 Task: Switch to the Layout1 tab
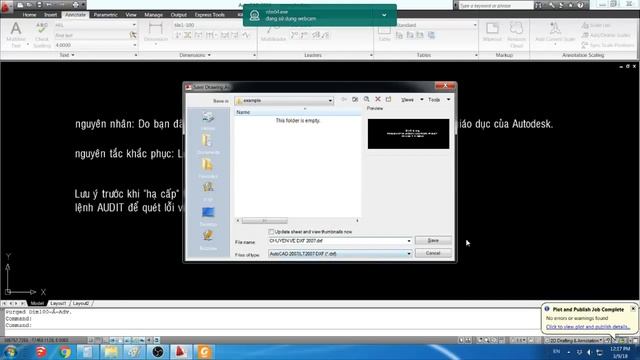(58, 303)
